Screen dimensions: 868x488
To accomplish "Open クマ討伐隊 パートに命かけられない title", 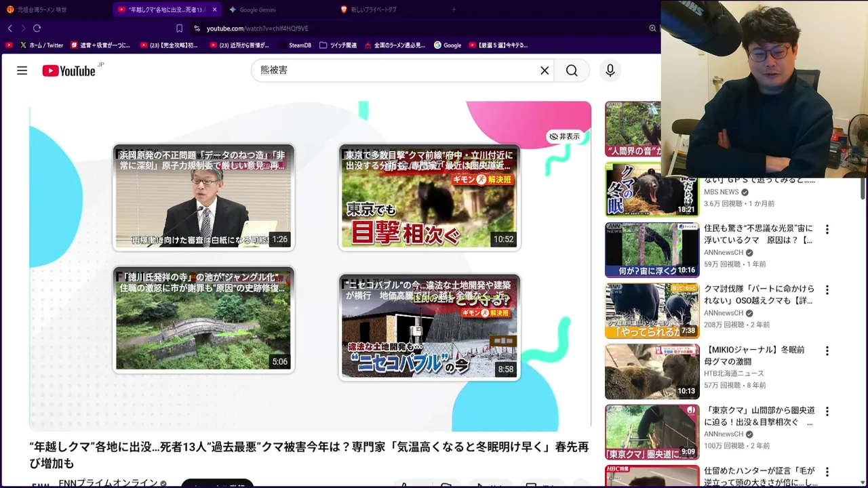I will 759,294.
